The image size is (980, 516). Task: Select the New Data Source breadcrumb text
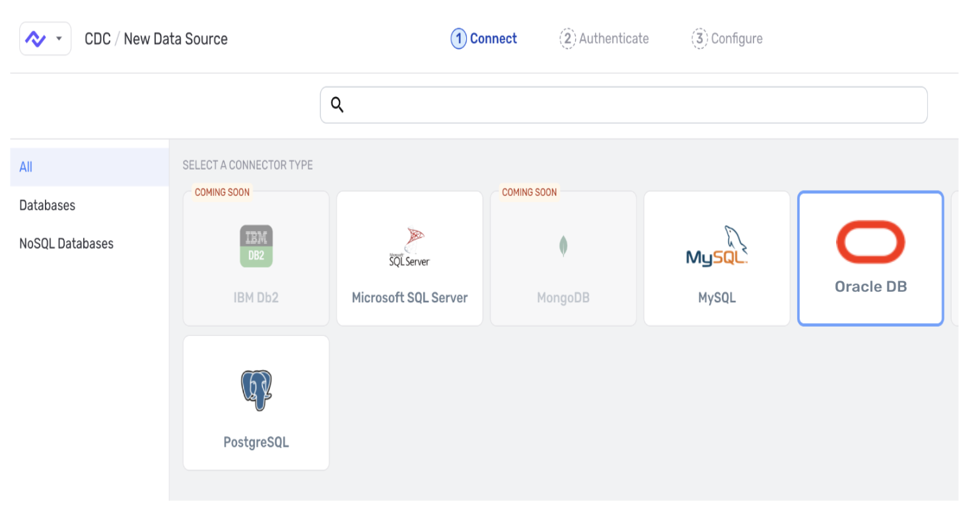176,39
